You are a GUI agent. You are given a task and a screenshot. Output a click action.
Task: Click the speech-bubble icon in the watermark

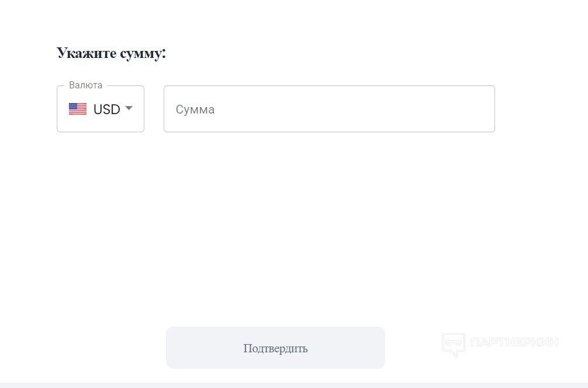454,344
